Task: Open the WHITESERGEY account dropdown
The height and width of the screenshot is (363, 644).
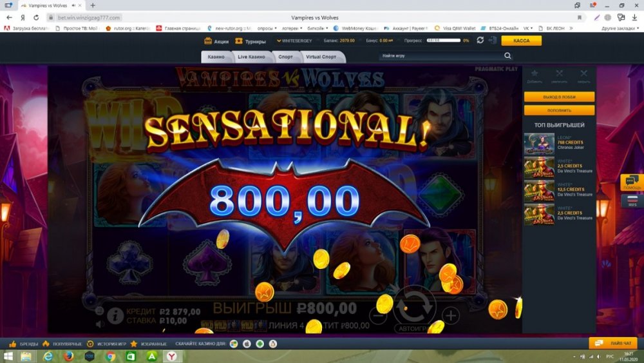Action: [297, 40]
